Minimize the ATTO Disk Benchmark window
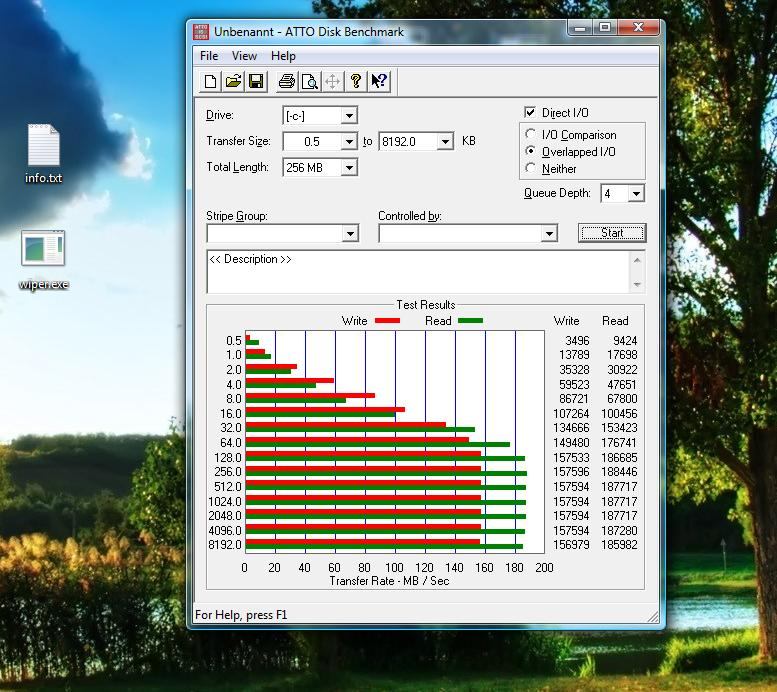This screenshot has height=692, width=777. pyautogui.click(x=580, y=28)
